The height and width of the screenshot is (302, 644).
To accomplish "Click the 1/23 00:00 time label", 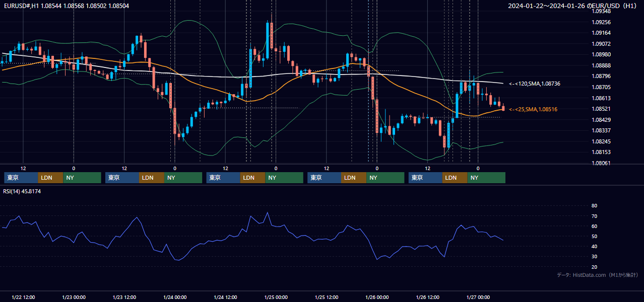I will point(74,297).
